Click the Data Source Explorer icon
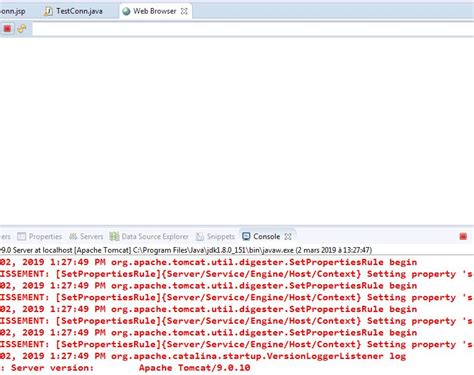Screen dimensions: 474x375 (x=114, y=236)
